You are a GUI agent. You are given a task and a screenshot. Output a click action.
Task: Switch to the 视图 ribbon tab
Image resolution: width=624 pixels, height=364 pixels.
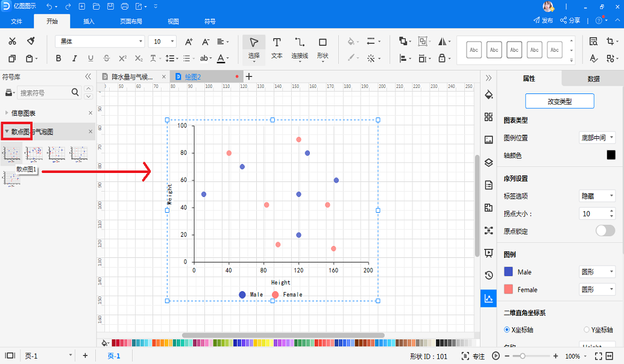[x=173, y=21]
